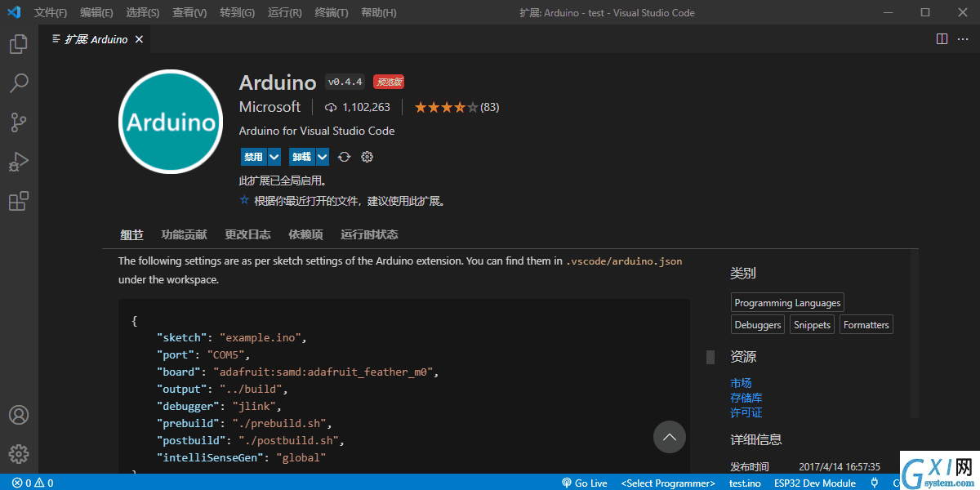Switch to the 运行时状态 tab
This screenshot has height=490, width=980.
pyautogui.click(x=369, y=234)
